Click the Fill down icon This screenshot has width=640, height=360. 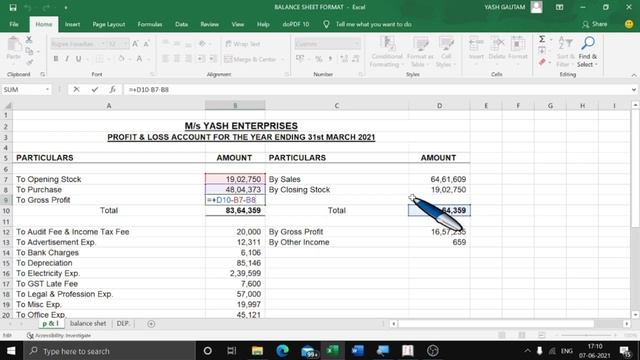(542, 51)
